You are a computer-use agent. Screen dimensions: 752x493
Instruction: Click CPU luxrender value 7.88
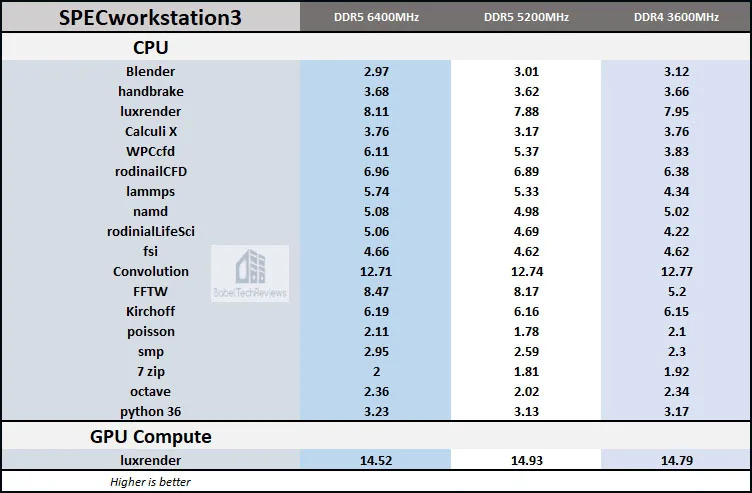coord(527,111)
